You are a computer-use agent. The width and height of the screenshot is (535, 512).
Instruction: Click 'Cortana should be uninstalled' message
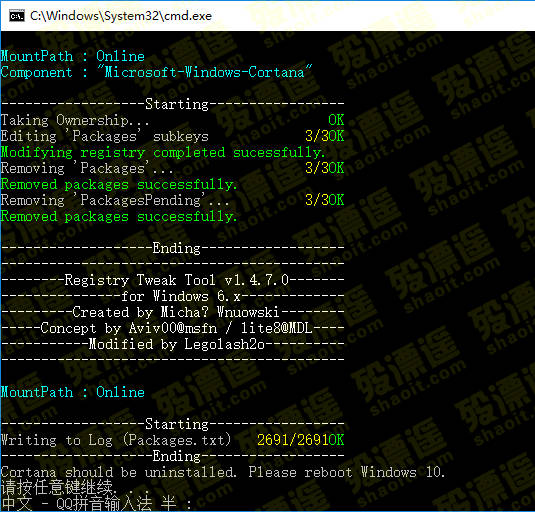tap(223, 472)
